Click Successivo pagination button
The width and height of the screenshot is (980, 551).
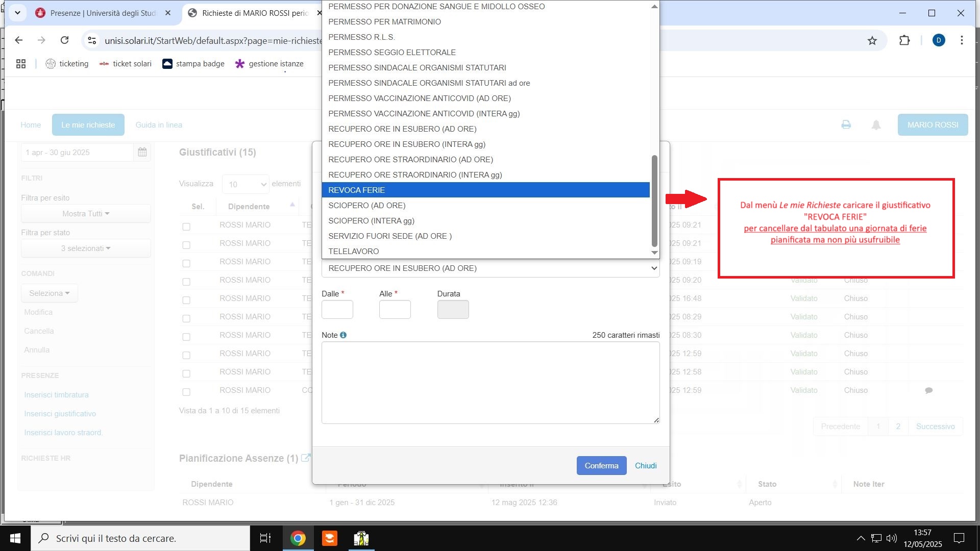coord(935,426)
